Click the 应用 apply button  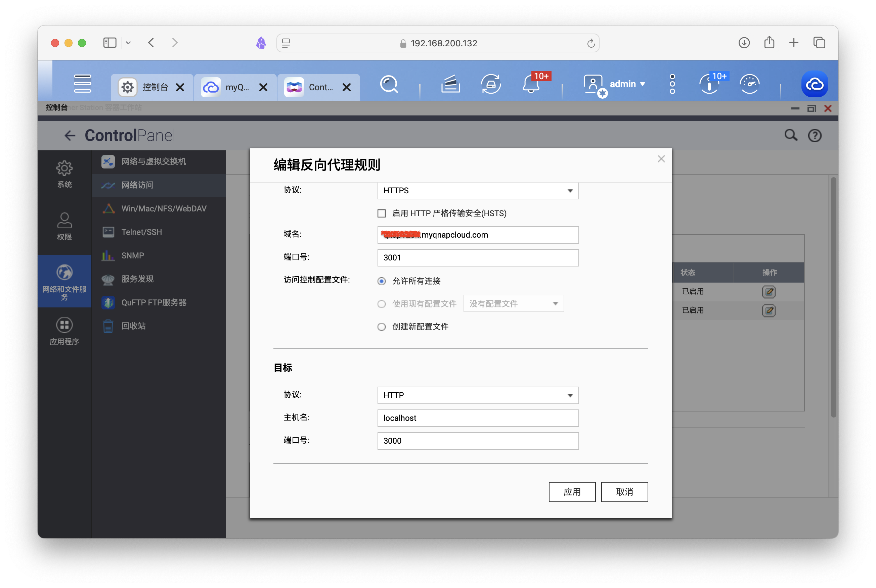572,492
